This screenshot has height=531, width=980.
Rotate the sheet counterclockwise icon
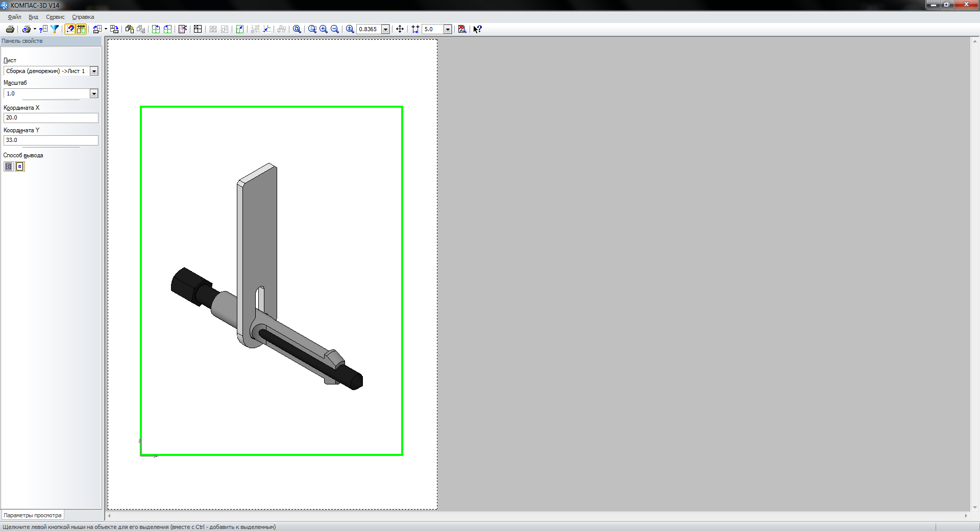click(156, 29)
